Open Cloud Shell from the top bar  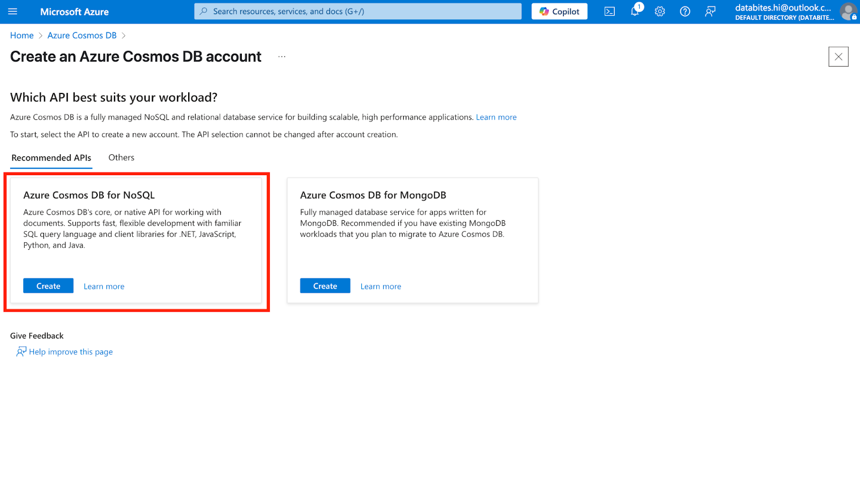tap(610, 11)
